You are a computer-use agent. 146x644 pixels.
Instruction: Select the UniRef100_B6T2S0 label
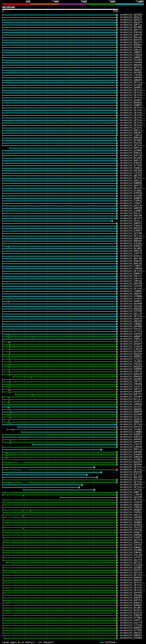click(x=131, y=67)
